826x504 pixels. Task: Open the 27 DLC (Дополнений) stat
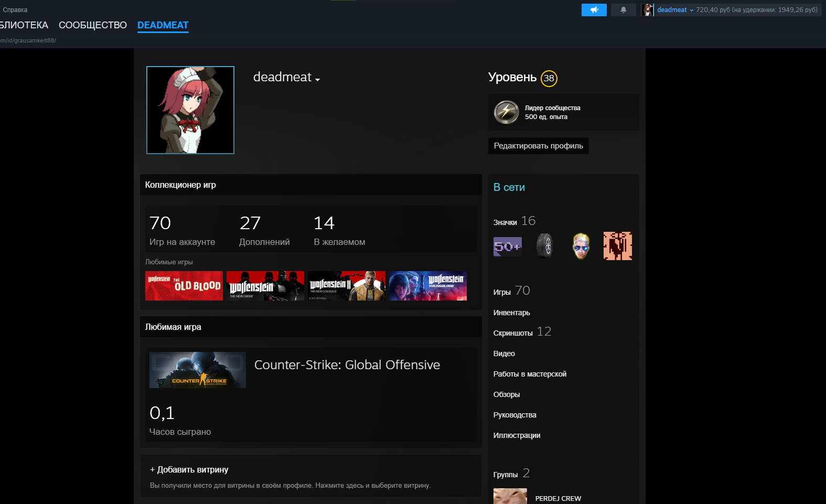click(x=264, y=231)
